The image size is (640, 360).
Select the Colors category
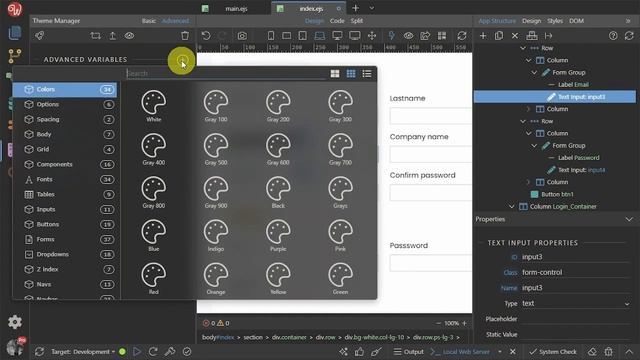click(x=65, y=89)
